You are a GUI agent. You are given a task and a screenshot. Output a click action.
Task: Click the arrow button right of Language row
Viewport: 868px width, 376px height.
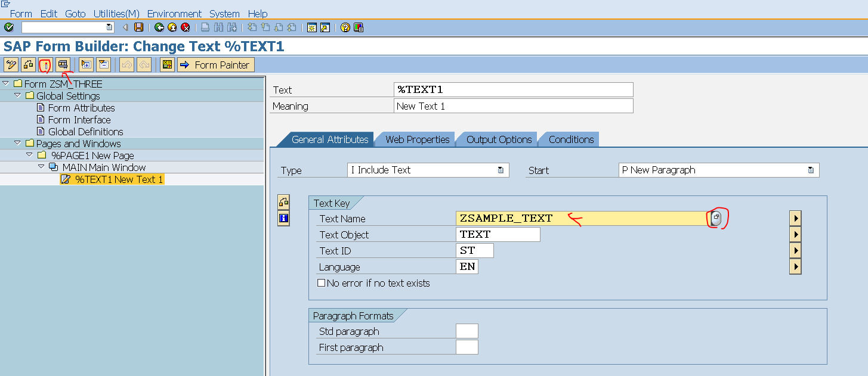pyautogui.click(x=795, y=266)
